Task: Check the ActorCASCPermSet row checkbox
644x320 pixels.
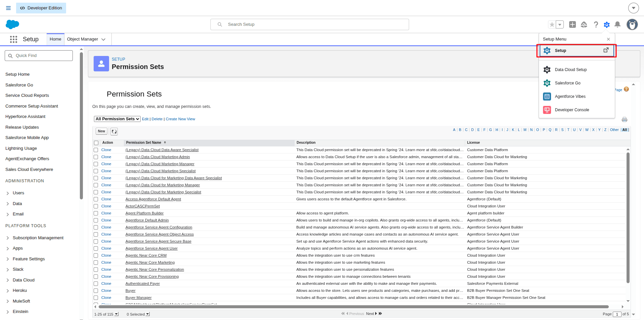Action: [x=96, y=206]
